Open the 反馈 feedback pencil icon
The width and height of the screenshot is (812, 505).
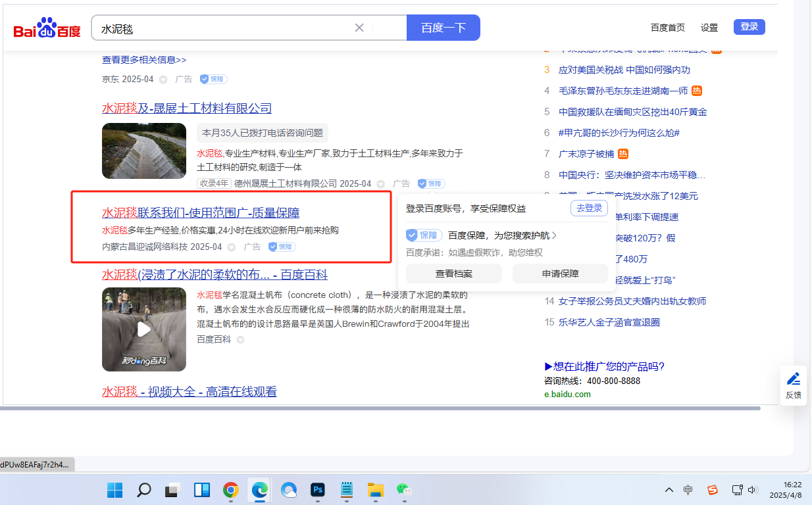coord(794,379)
